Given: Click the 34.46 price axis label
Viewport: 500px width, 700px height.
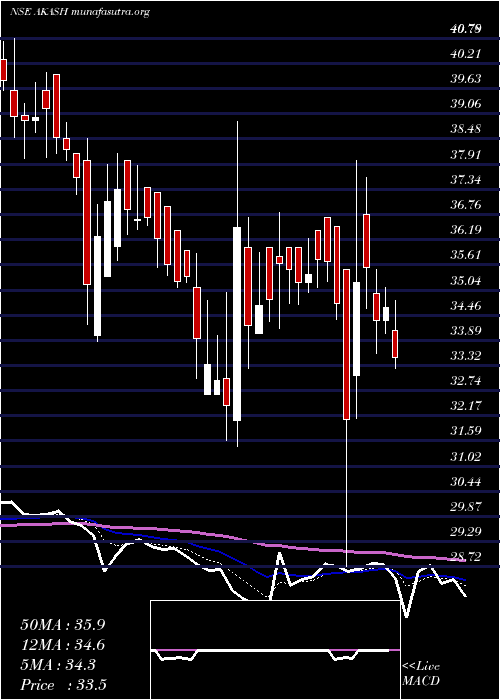Looking at the screenshot, I should 466,306.
